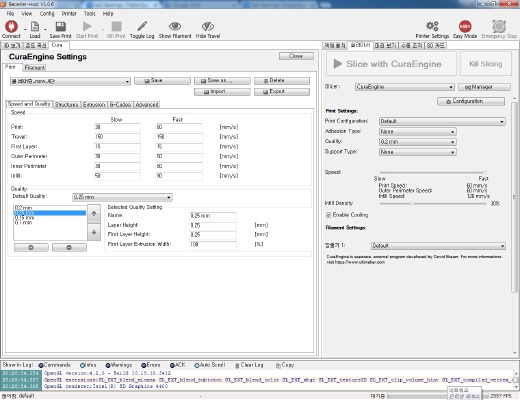Screen dimensions: 520x400
Task: Click Show Filament eye icon
Action: 175,26
